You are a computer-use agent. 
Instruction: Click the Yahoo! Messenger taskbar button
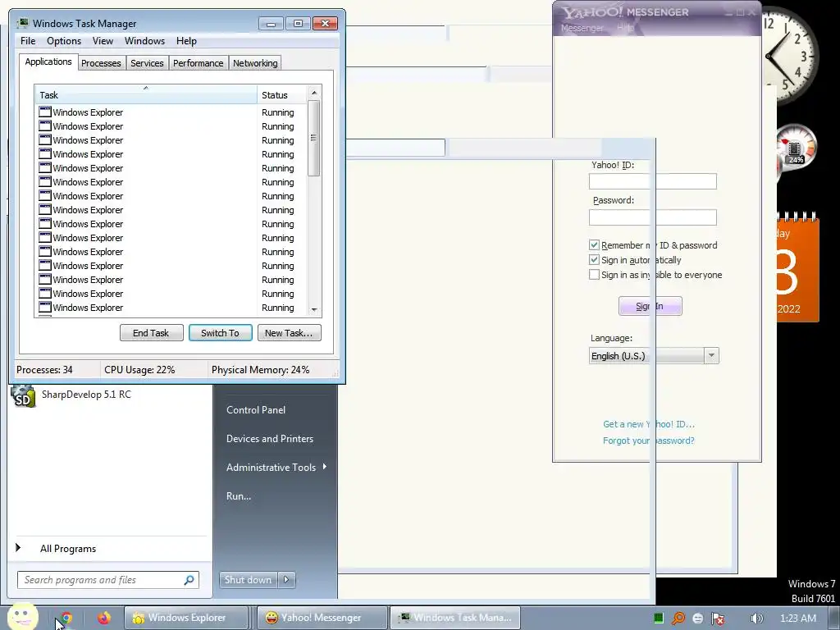click(321, 618)
